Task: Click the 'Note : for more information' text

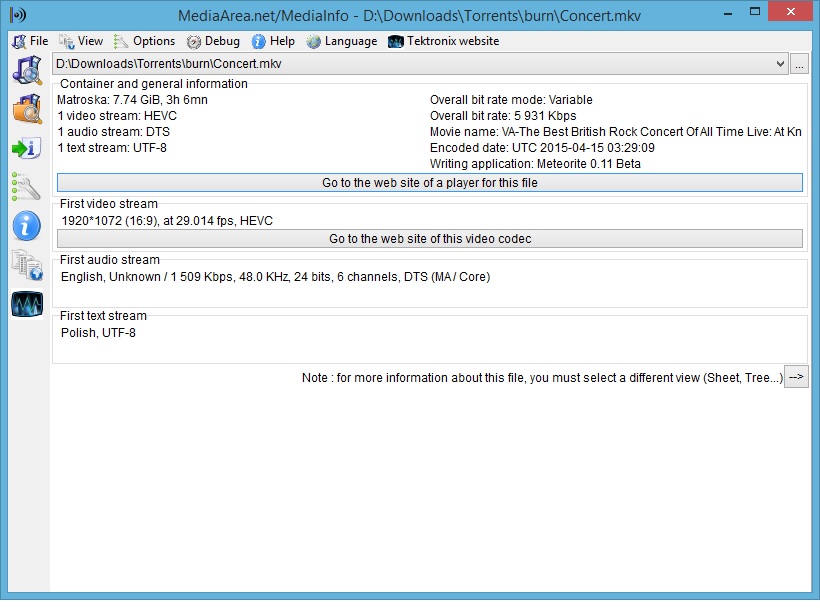Action: pyautogui.click(x=542, y=378)
